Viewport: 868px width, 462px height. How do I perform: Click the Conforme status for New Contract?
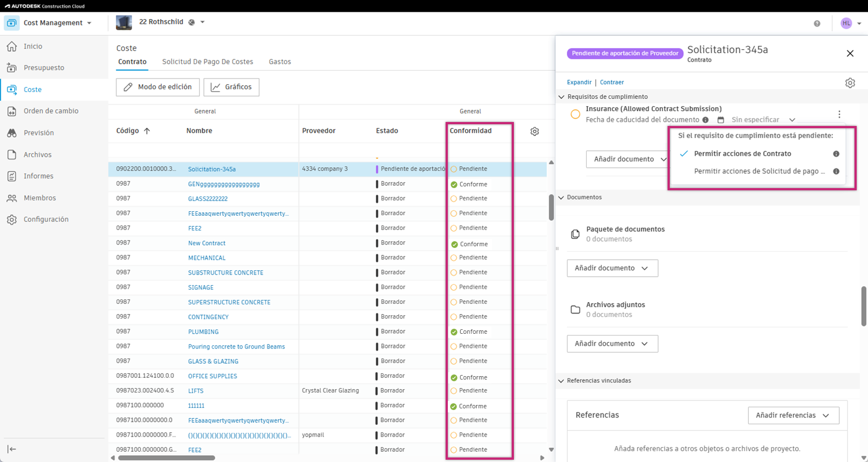(x=469, y=245)
